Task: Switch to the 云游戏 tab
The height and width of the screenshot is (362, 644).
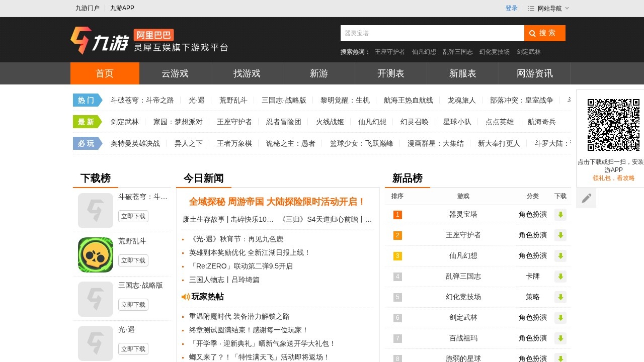Action: point(175,73)
